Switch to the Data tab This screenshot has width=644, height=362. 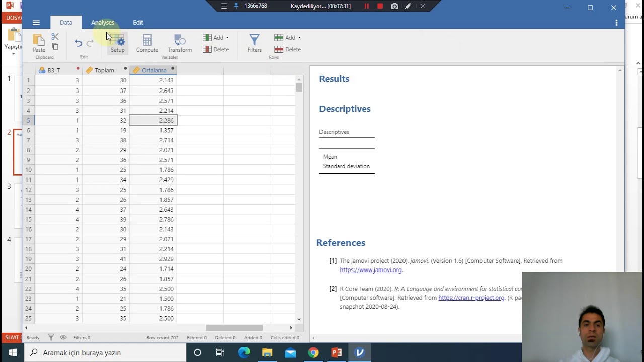point(66,23)
